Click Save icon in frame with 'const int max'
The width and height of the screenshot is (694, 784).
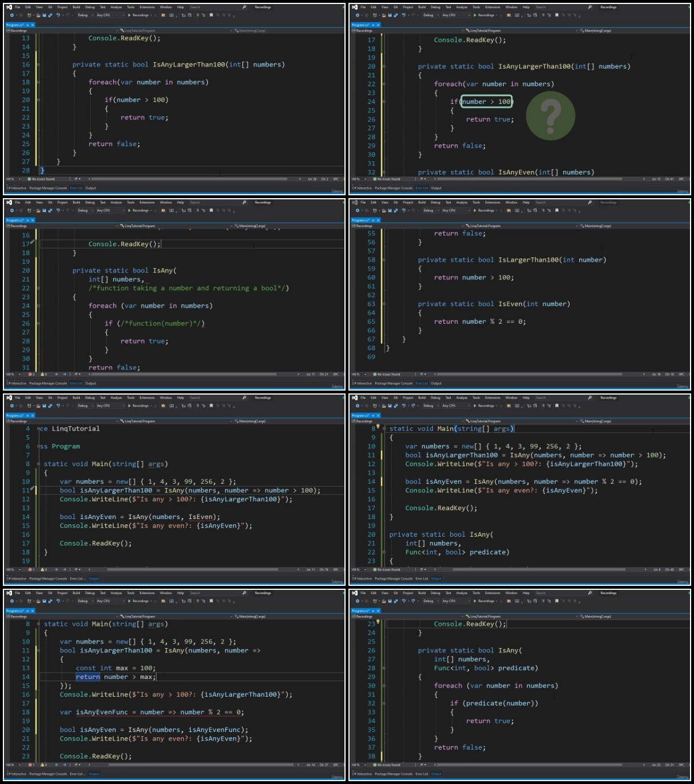point(44,601)
